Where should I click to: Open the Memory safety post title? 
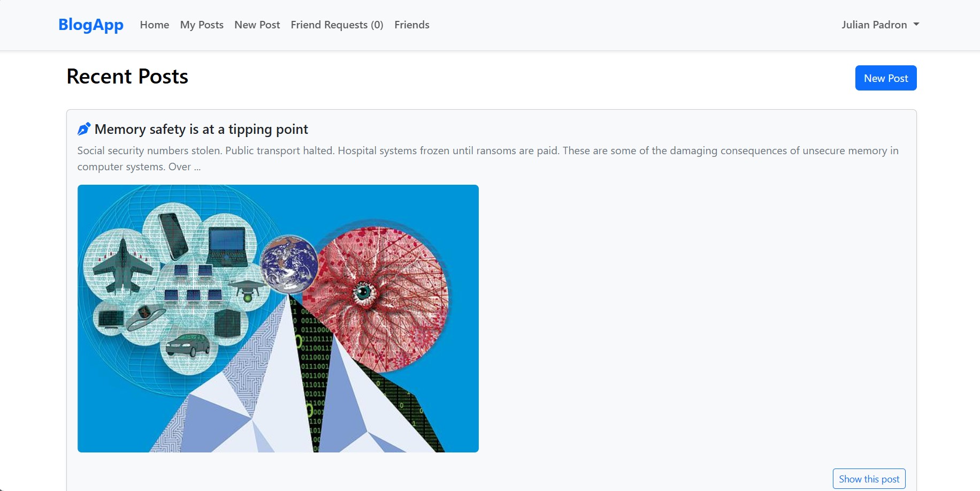201,129
